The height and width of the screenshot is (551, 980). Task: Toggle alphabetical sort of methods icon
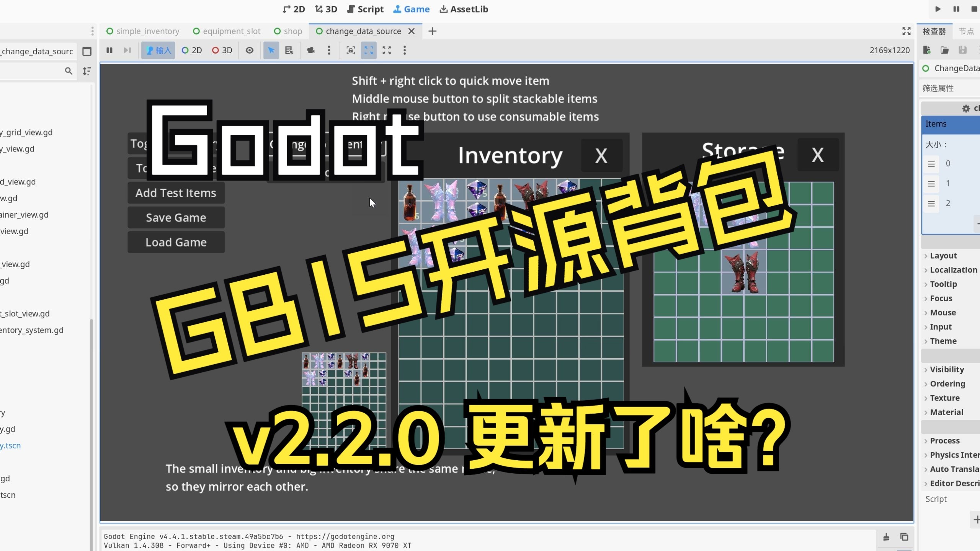pyautogui.click(x=87, y=71)
